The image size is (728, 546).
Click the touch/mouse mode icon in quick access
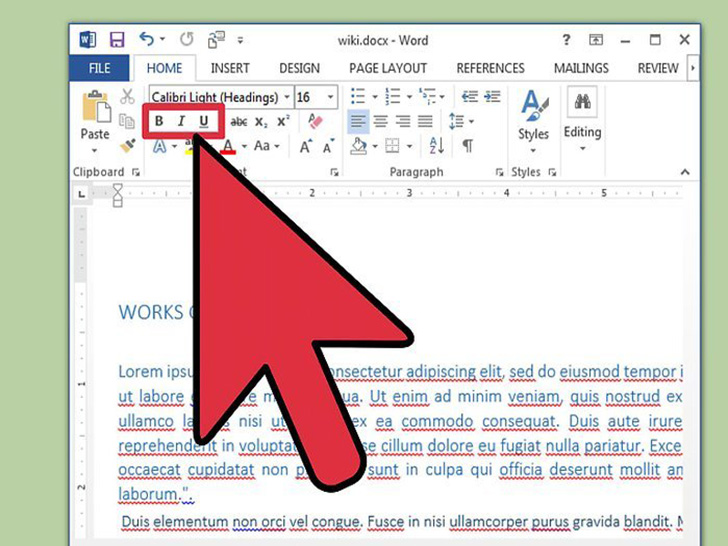point(216,40)
